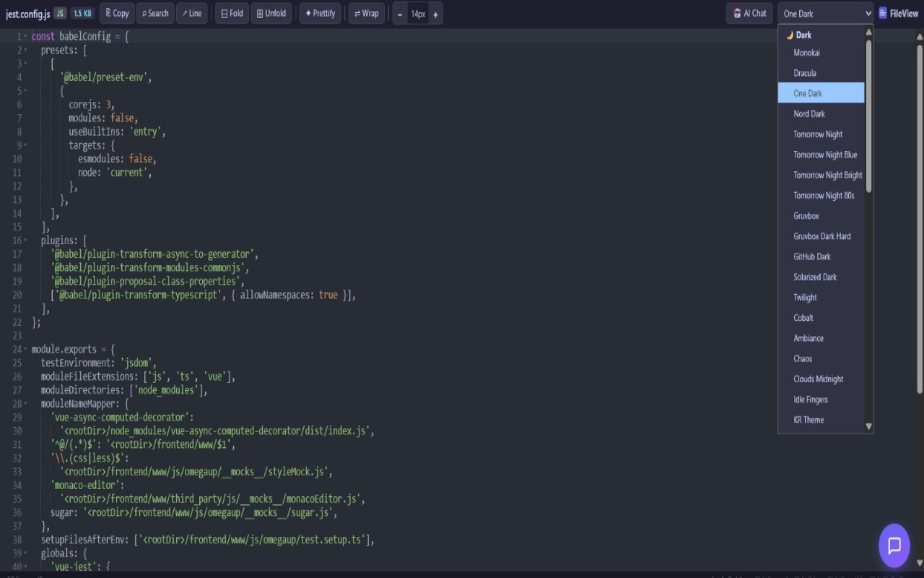The width and height of the screenshot is (924, 578).
Task: Select Monokai theme
Action: 821,53
